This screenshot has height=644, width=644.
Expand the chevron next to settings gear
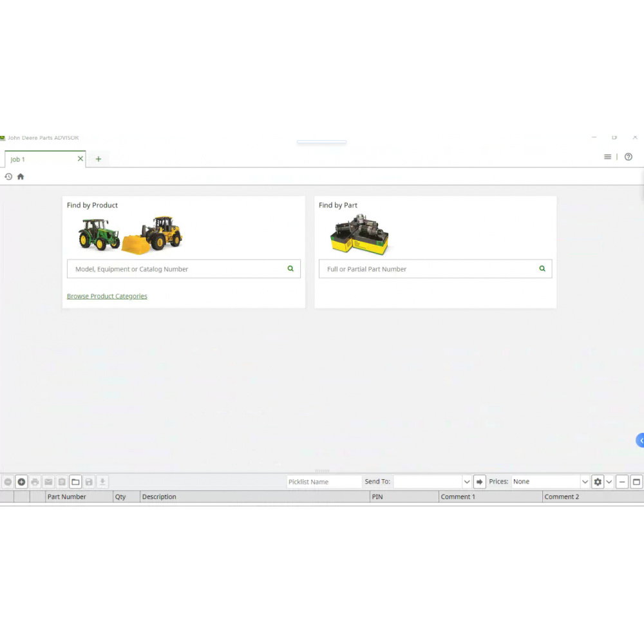tap(609, 482)
